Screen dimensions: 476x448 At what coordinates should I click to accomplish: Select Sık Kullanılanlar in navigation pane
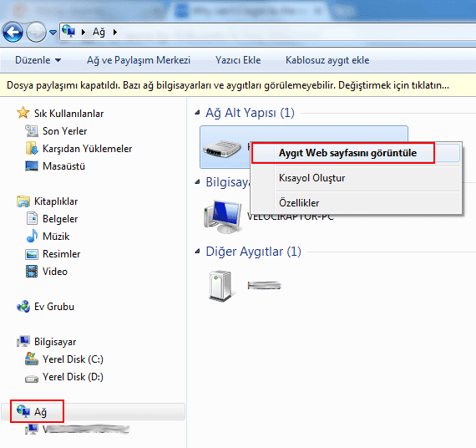coord(68,114)
